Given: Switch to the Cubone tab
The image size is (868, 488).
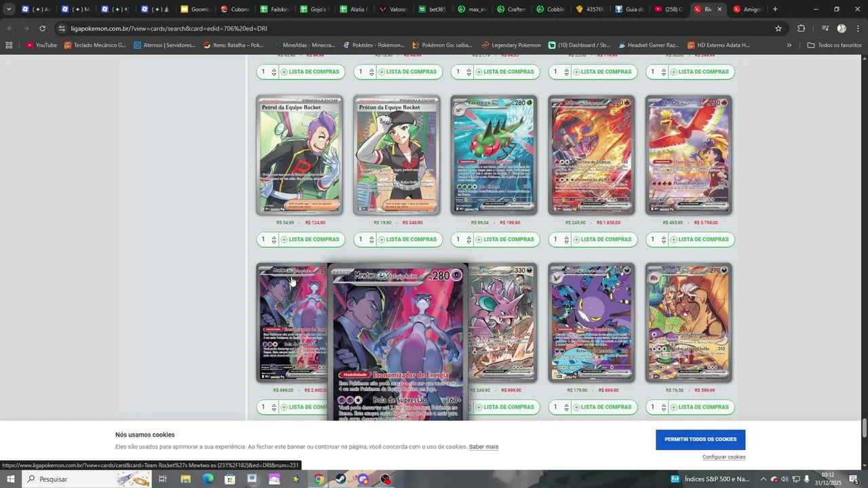Looking at the screenshot, I should (x=235, y=9).
